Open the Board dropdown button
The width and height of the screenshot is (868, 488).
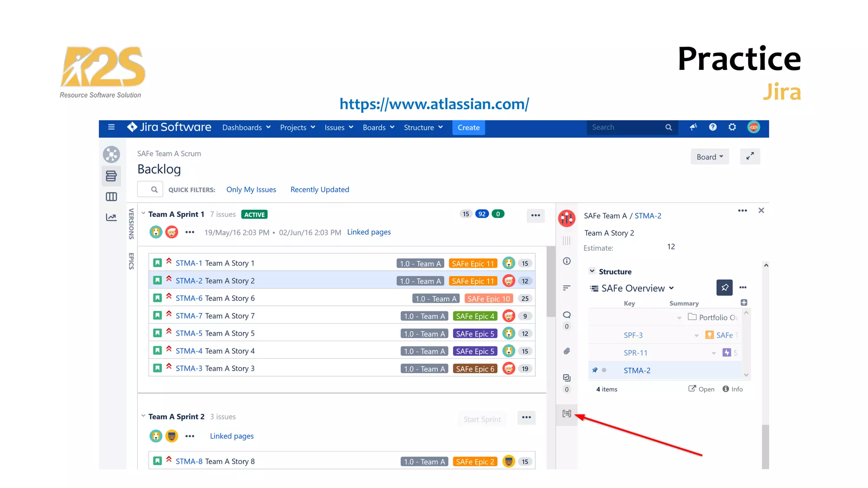coord(710,157)
